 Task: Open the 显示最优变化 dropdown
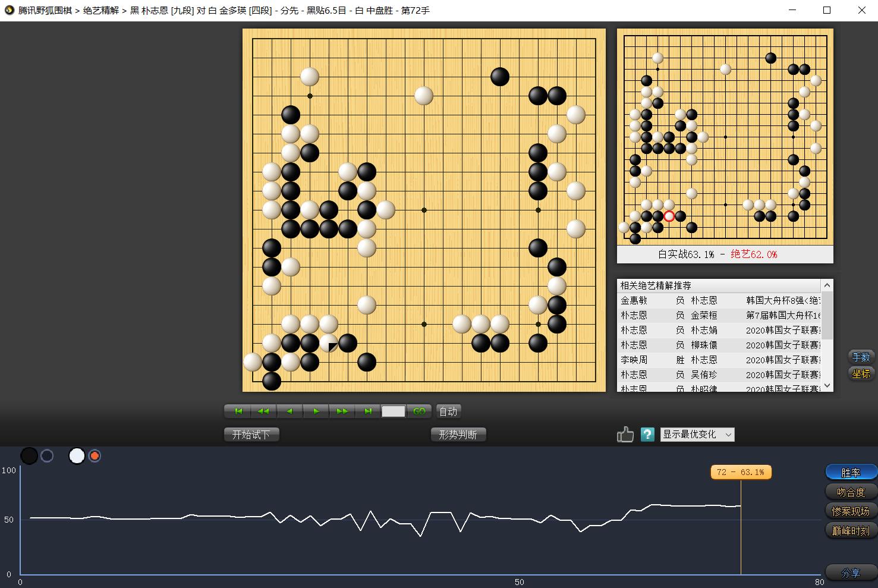(697, 435)
